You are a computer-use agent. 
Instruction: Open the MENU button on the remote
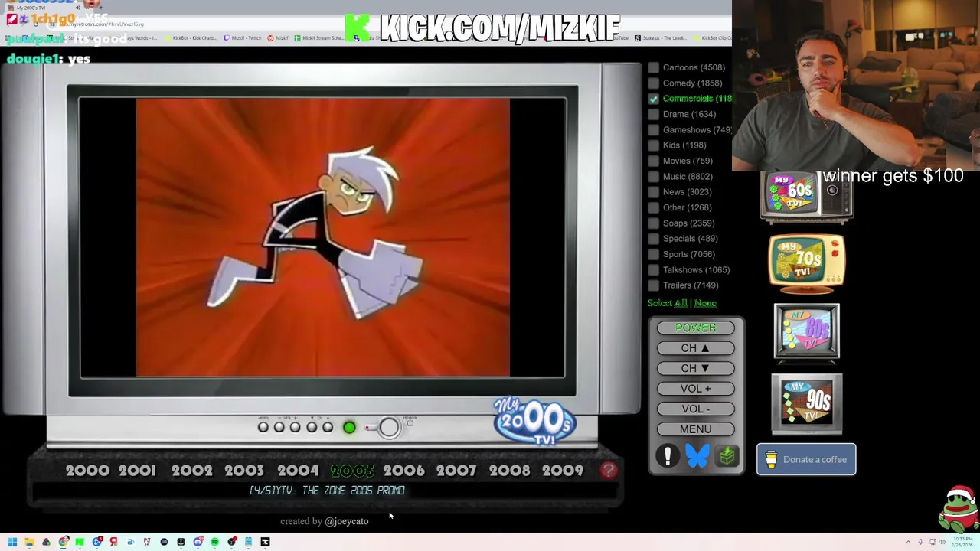(695, 429)
